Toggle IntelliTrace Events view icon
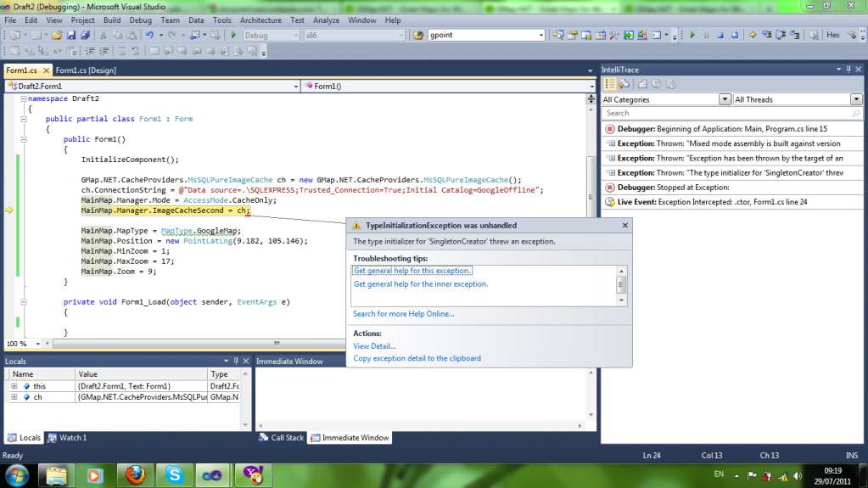 point(609,84)
